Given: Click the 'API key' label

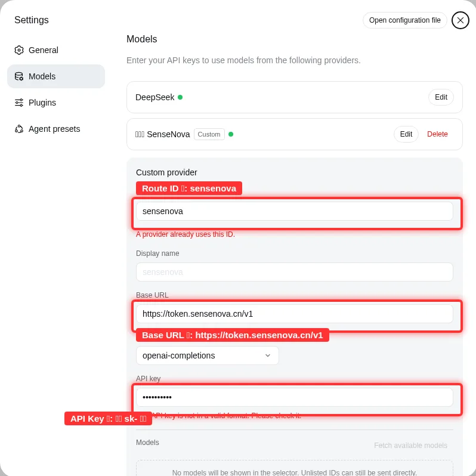Looking at the screenshot, I should (x=148, y=379).
